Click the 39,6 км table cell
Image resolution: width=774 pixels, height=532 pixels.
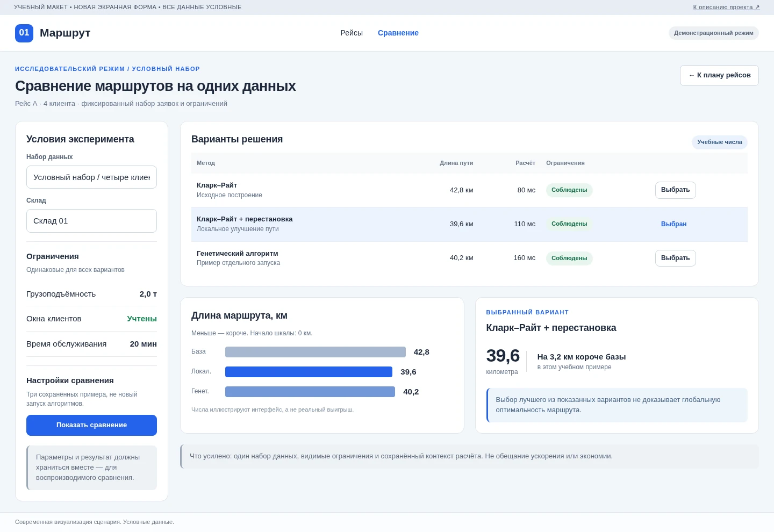tap(461, 224)
